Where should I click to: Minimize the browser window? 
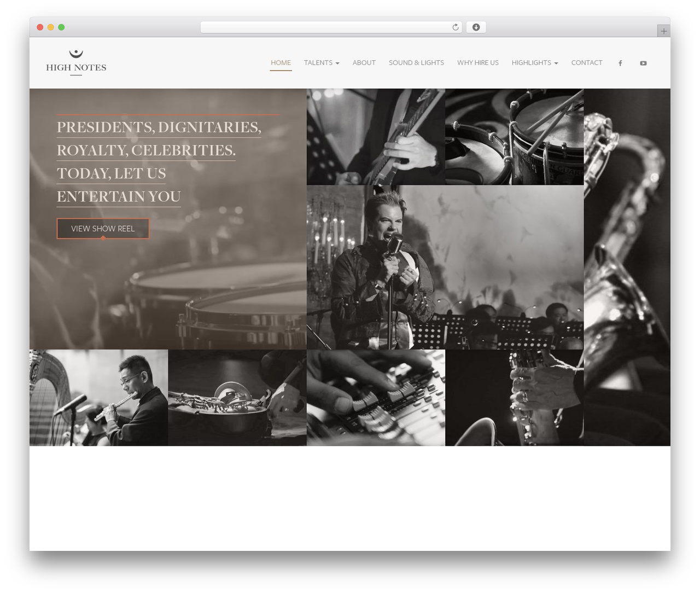click(x=50, y=27)
